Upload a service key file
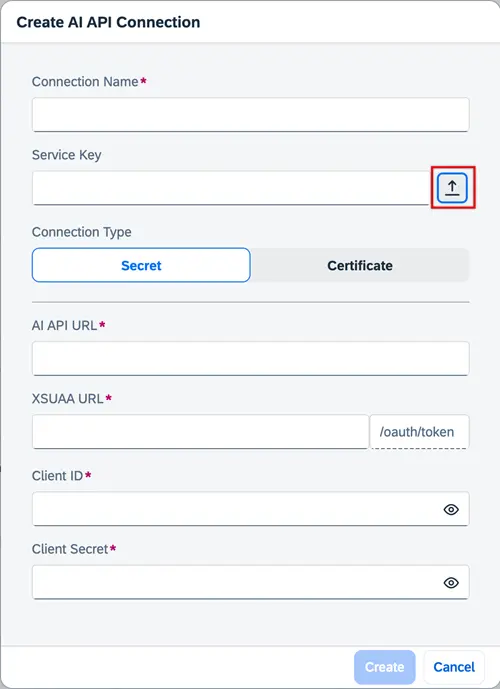Viewport: 500px width, 689px height. coord(452,188)
